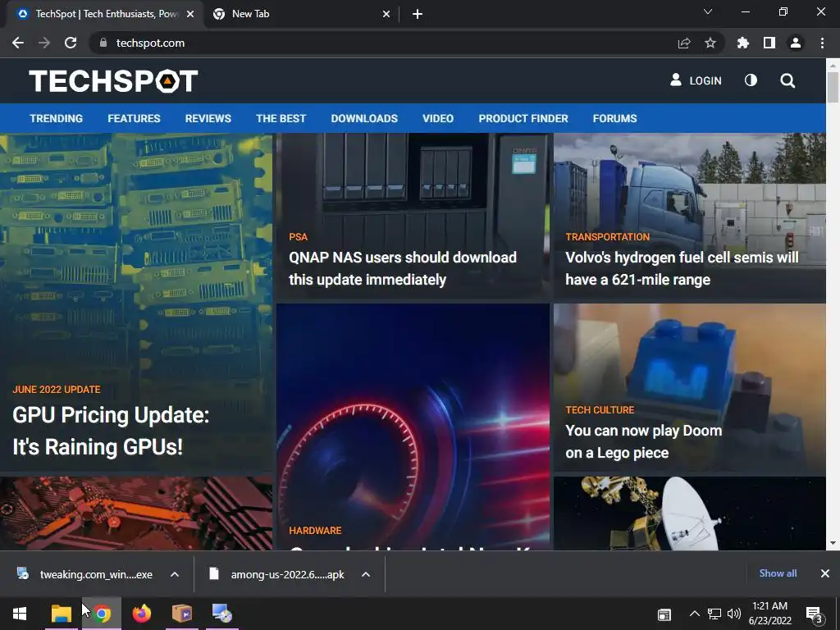
Task: Click the PSA category label
Action: click(x=299, y=237)
